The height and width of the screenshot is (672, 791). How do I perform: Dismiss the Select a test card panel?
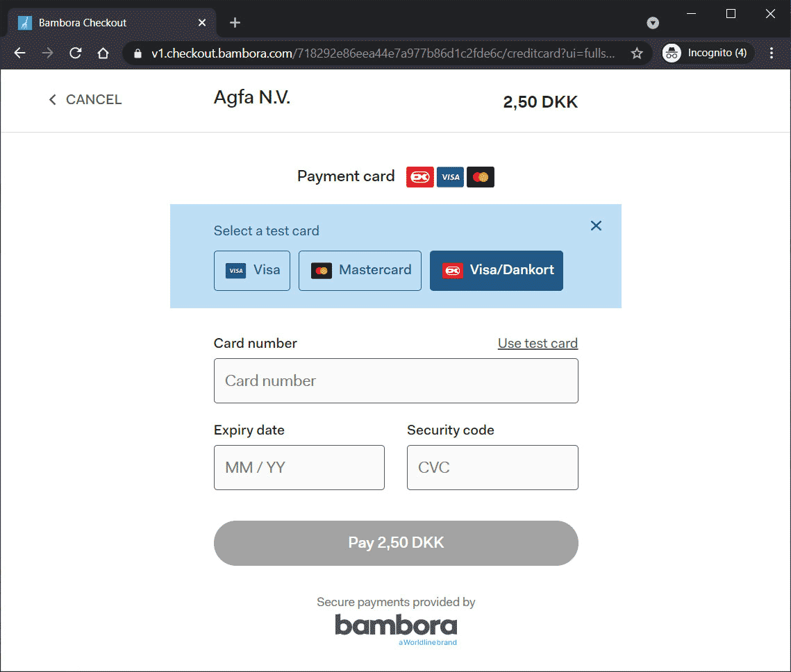point(596,226)
